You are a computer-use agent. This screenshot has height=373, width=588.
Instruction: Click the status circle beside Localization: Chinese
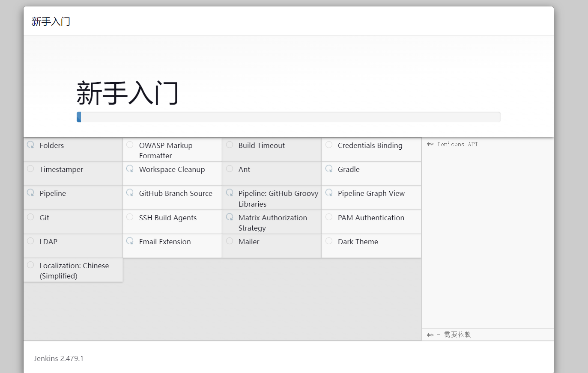point(30,265)
